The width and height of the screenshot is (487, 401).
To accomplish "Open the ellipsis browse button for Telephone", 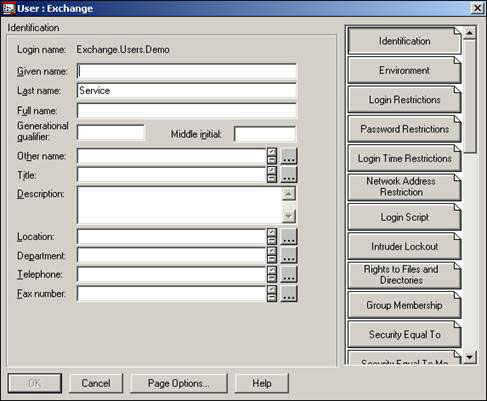I will point(289,274).
